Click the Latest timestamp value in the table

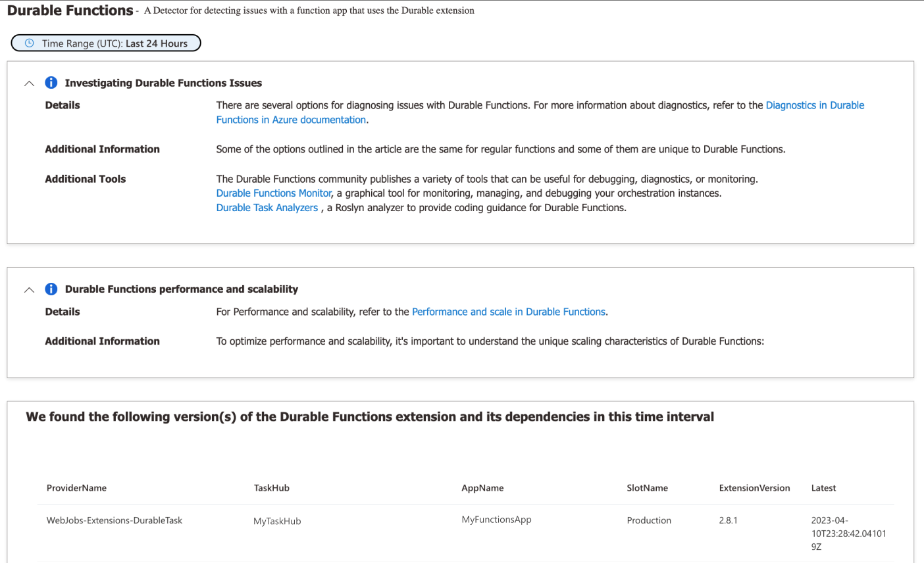click(x=849, y=533)
